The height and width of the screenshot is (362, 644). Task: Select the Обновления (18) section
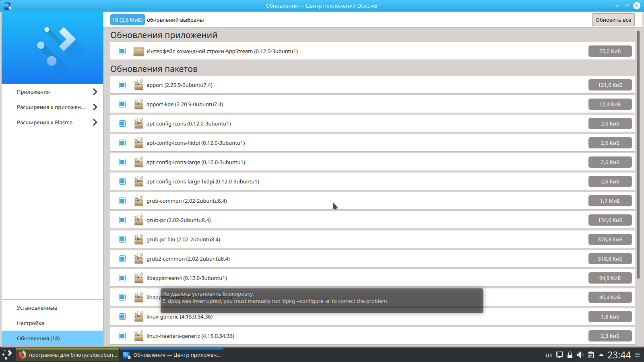[52, 338]
